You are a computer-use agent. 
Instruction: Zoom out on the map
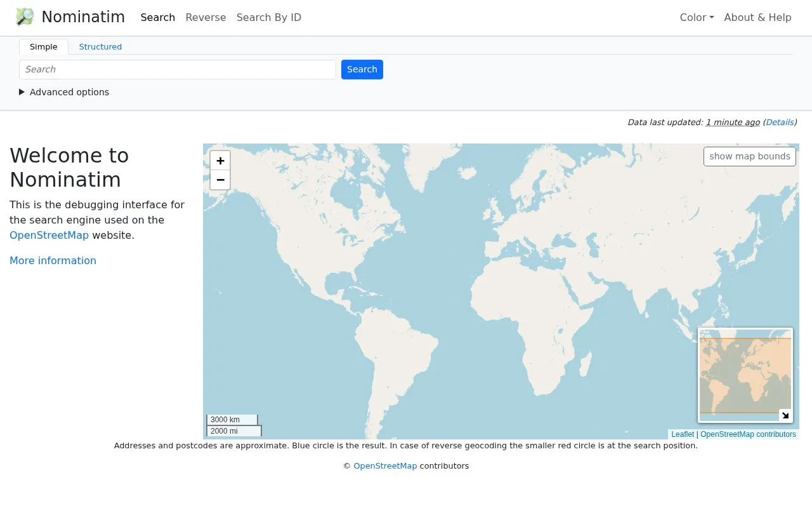click(220, 180)
